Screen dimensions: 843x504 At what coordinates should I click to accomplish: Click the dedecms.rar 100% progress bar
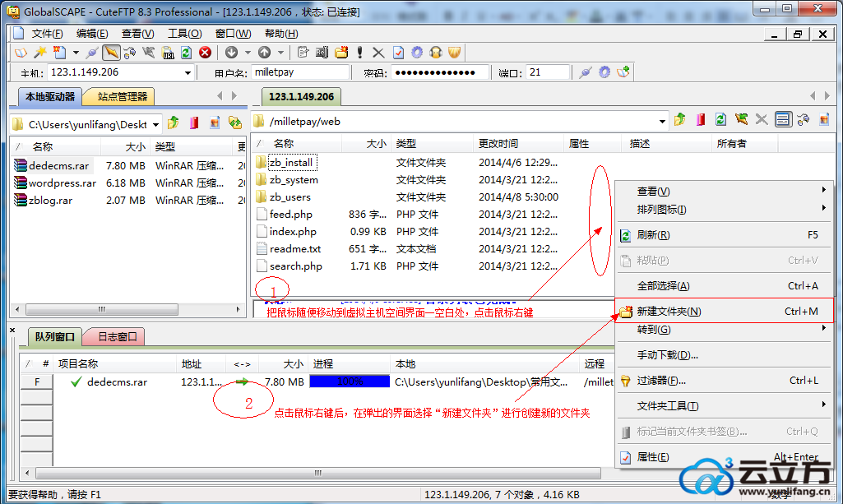tap(350, 381)
